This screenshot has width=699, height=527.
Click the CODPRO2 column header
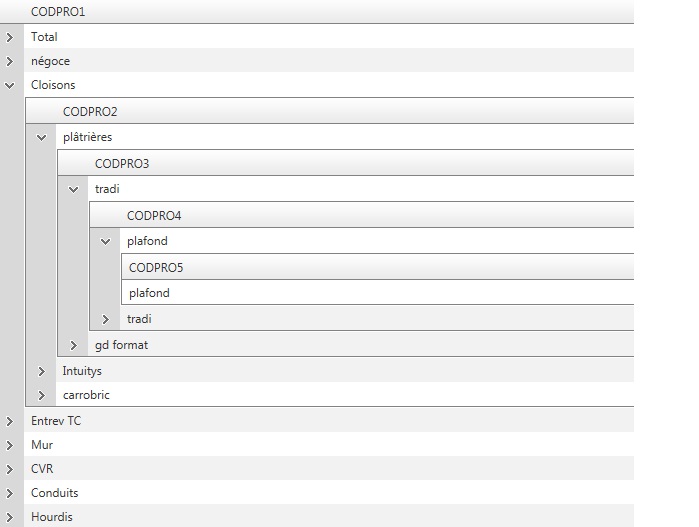pyautogui.click(x=90, y=112)
